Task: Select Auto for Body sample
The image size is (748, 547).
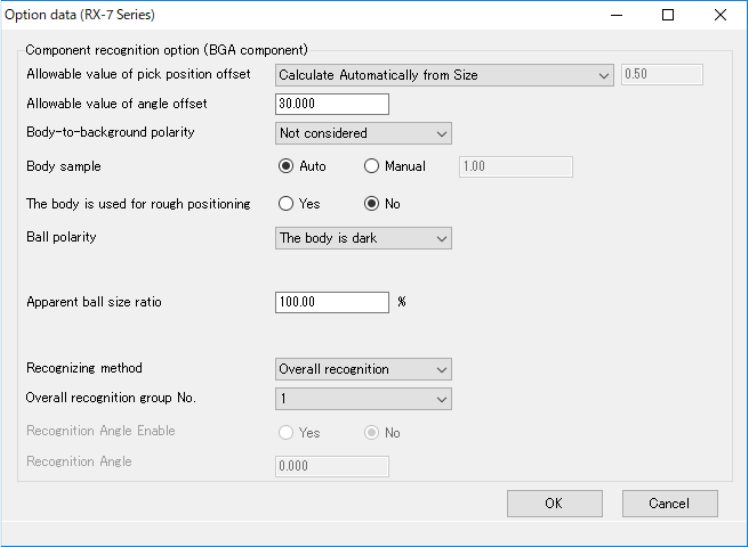Action: 286,167
